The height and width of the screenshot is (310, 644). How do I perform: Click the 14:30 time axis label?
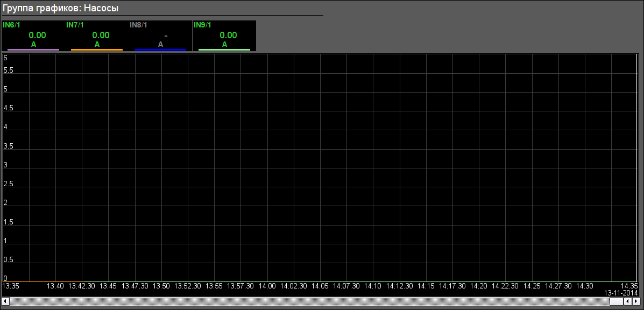(x=584, y=286)
